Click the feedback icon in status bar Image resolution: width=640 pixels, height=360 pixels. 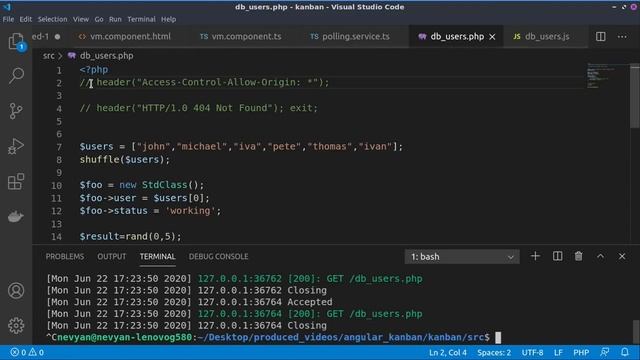(604, 352)
